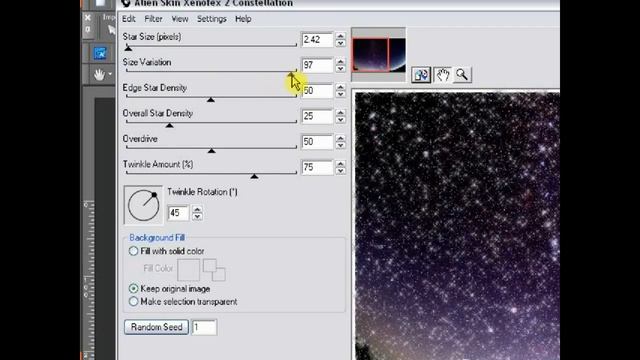640x360 pixels.
Task: Click the starry sky preview image
Action: coord(457,226)
